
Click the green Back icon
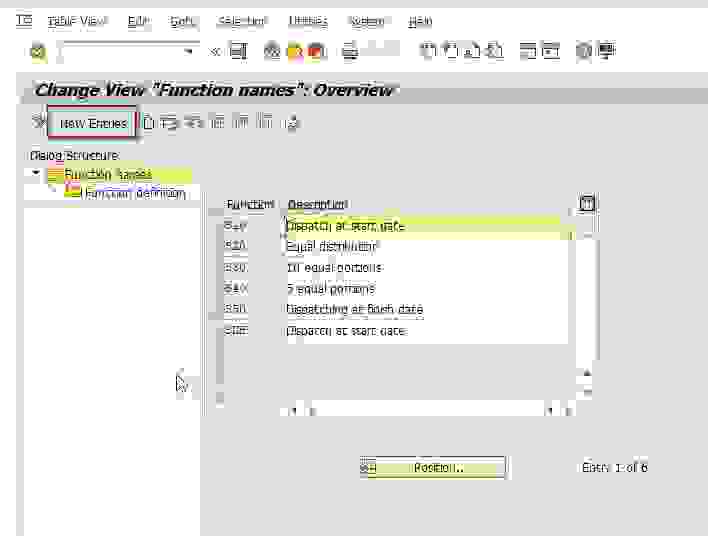tap(271, 51)
